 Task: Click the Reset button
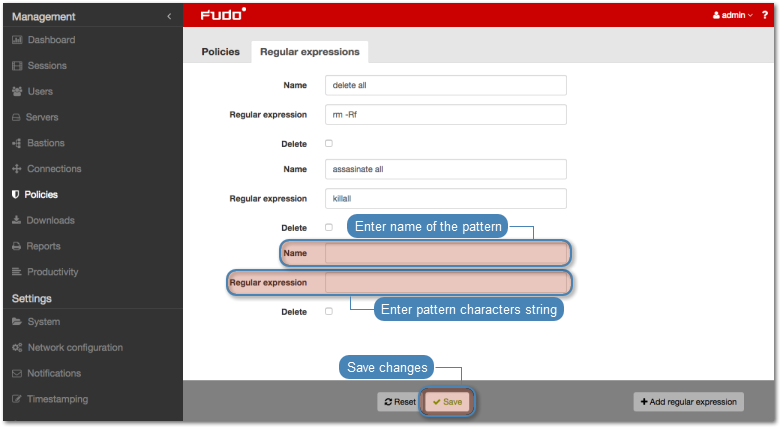click(x=399, y=402)
